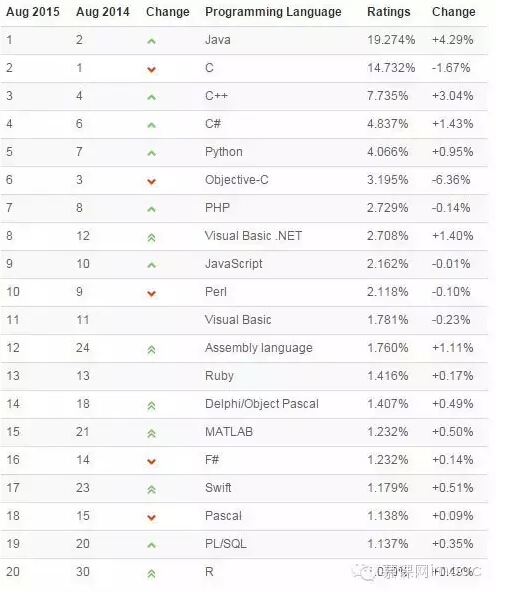The image size is (508, 593).
Task: Click the red down arrow beside F#
Action: (x=151, y=461)
